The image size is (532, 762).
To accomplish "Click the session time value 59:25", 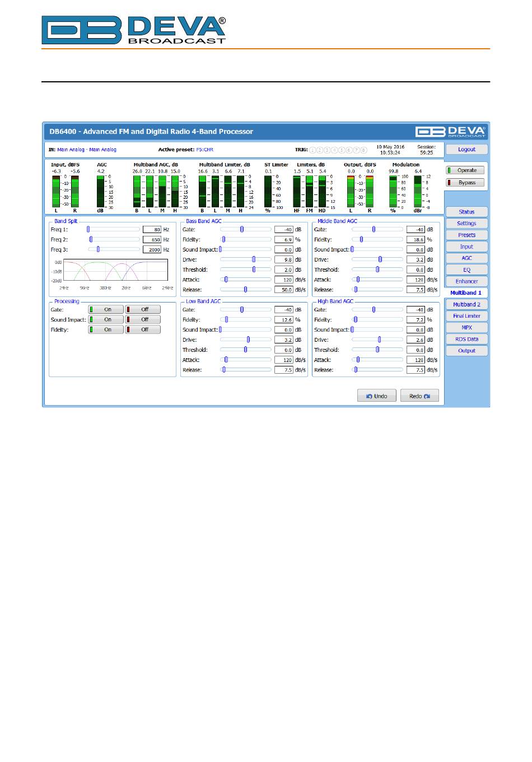I will [x=426, y=152].
